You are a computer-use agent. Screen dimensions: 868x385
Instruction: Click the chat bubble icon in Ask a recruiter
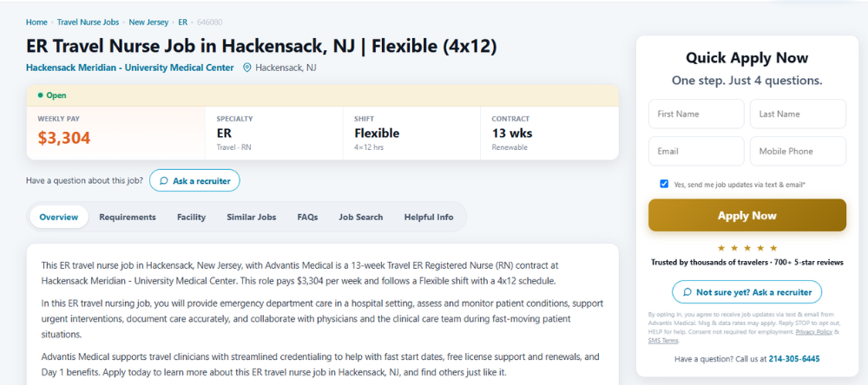(x=164, y=181)
